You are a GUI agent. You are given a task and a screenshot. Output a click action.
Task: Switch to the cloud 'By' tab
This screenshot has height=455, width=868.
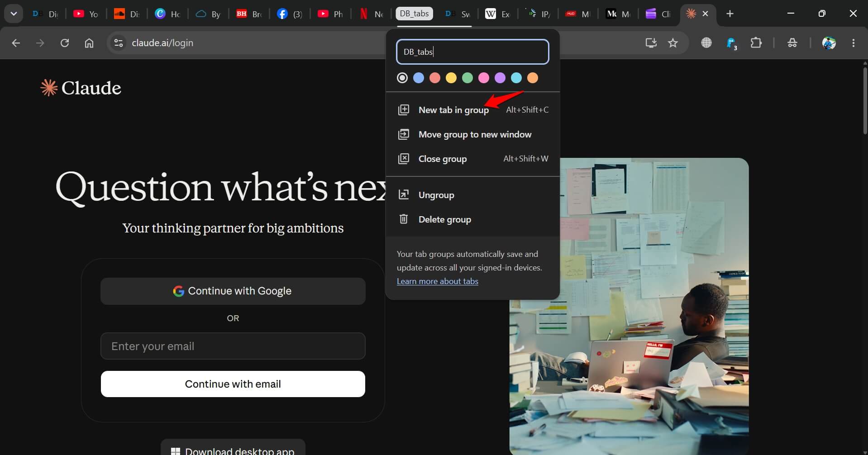pos(208,14)
